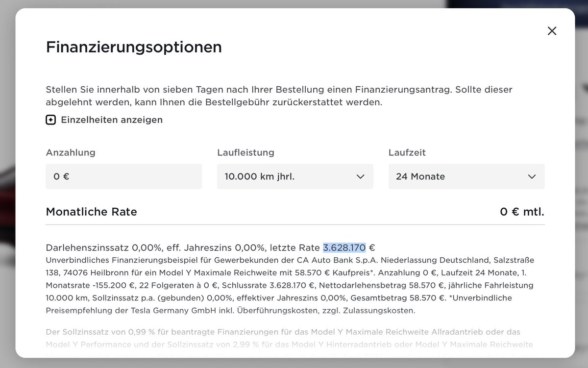Click the Laufleistung label
This screenshot has width=588, height=368.
(x=246, y=153)
